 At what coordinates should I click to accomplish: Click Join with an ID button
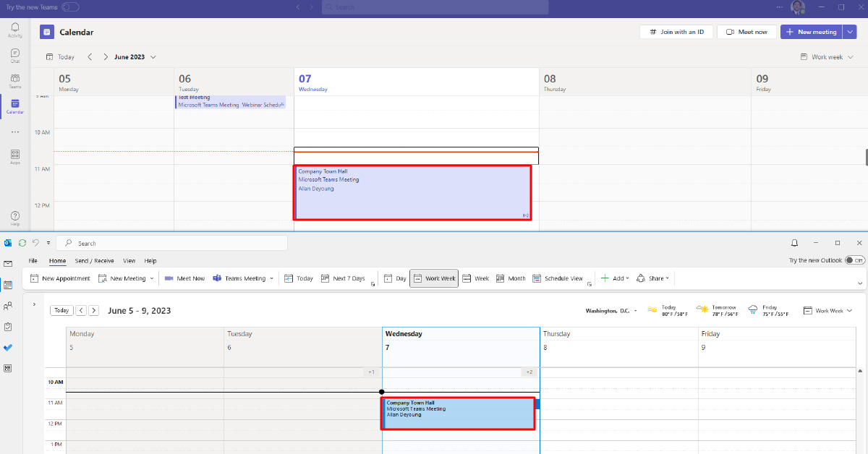pos(677,32)
